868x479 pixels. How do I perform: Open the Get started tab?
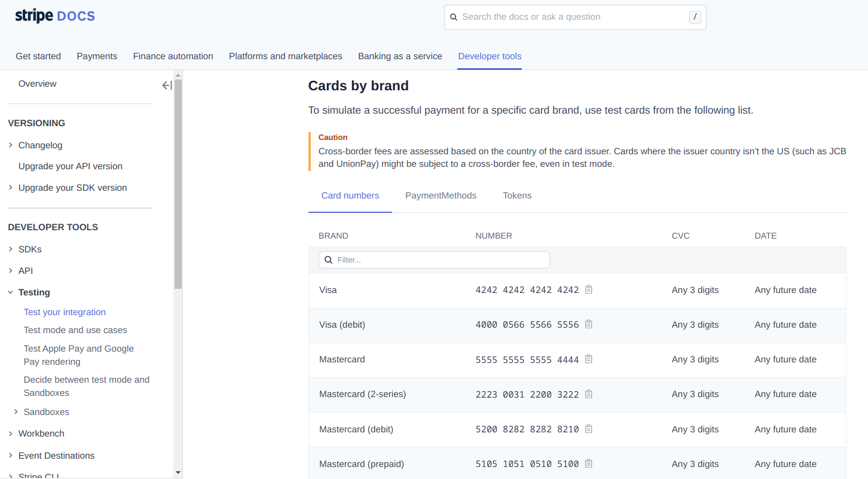[38, 56]
